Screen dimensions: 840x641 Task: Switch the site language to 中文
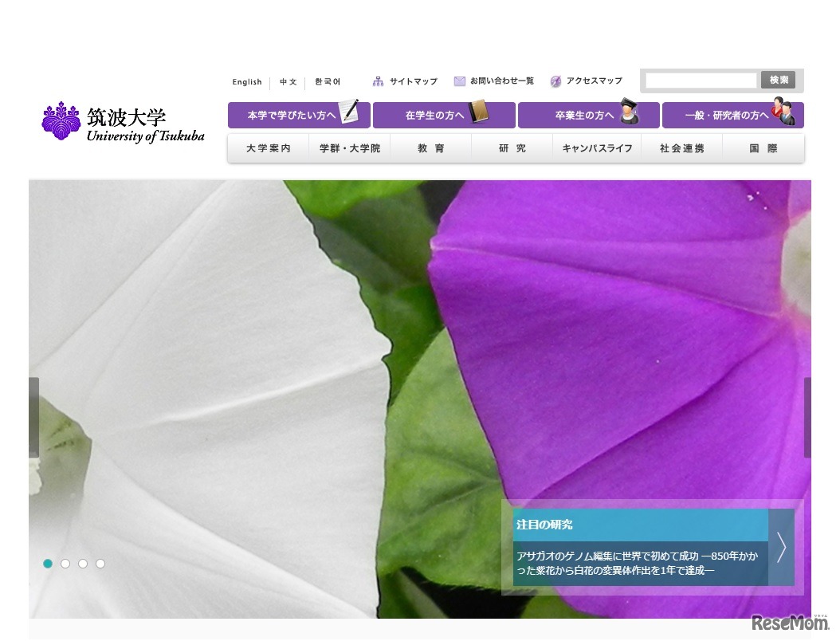pos(288,81)
